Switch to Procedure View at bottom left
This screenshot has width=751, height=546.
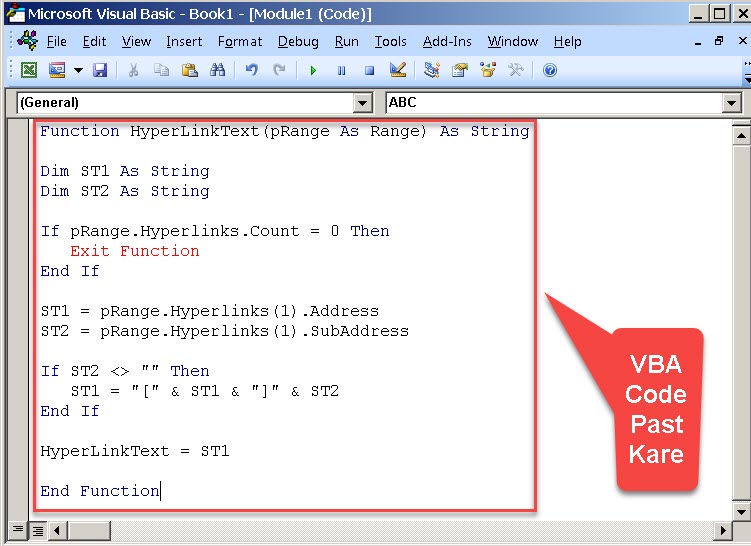pyautogui.click(x=19, y=530)
